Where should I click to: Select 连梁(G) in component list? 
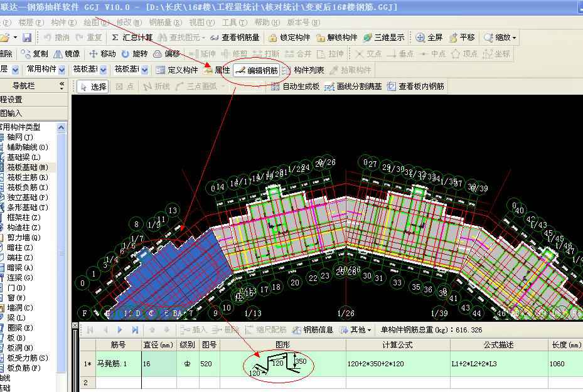[x=20, y=278]
